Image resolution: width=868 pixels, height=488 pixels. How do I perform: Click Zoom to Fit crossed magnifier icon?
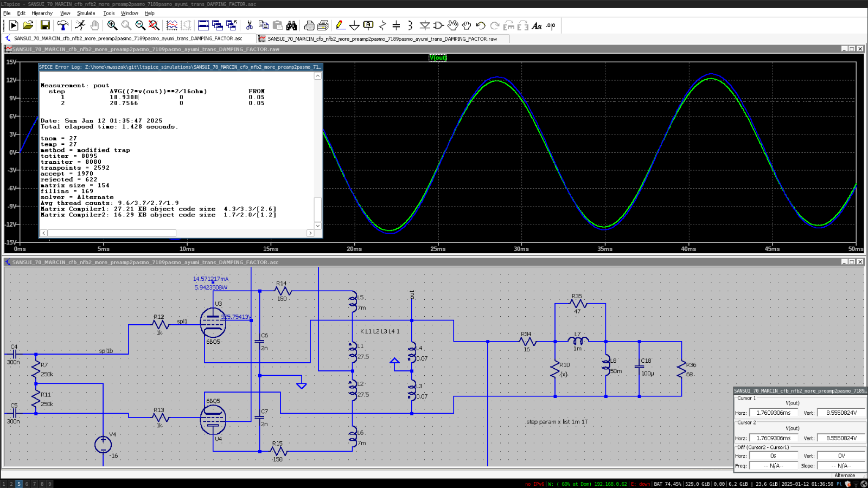[x=154, y=25]
